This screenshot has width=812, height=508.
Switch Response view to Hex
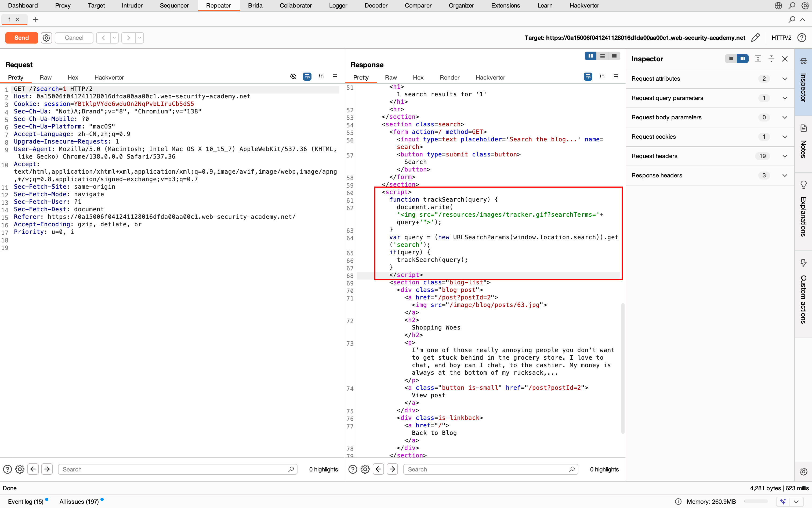point(418,77)
